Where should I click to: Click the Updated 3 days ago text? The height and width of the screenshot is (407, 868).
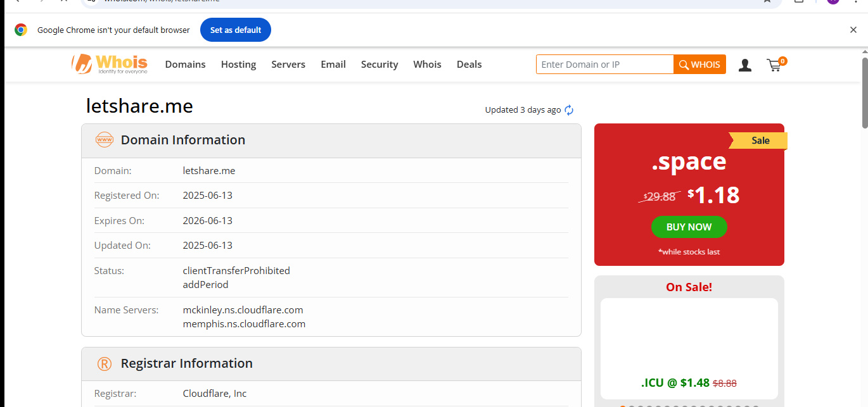point(523,110)
